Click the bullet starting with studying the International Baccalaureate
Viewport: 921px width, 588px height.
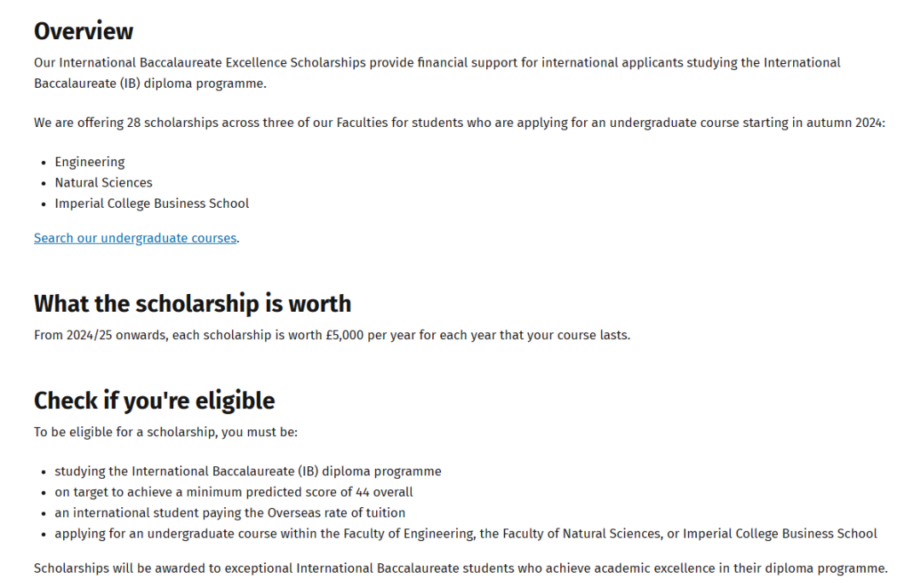point(248,471)
